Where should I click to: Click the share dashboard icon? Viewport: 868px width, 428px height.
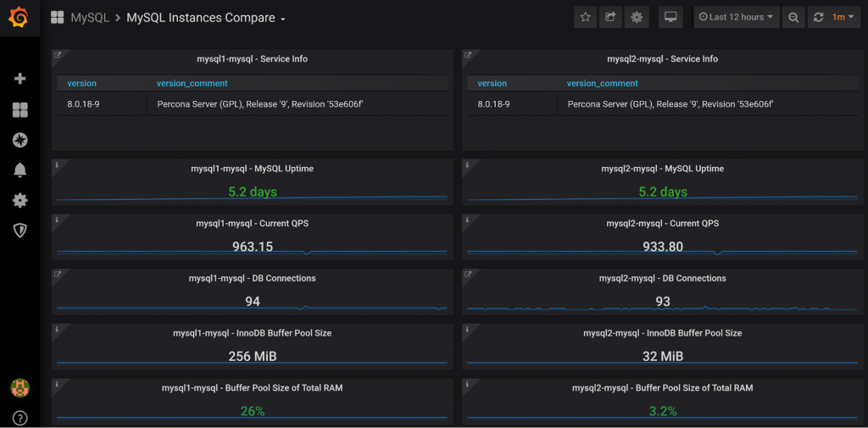tap(610, 18)
